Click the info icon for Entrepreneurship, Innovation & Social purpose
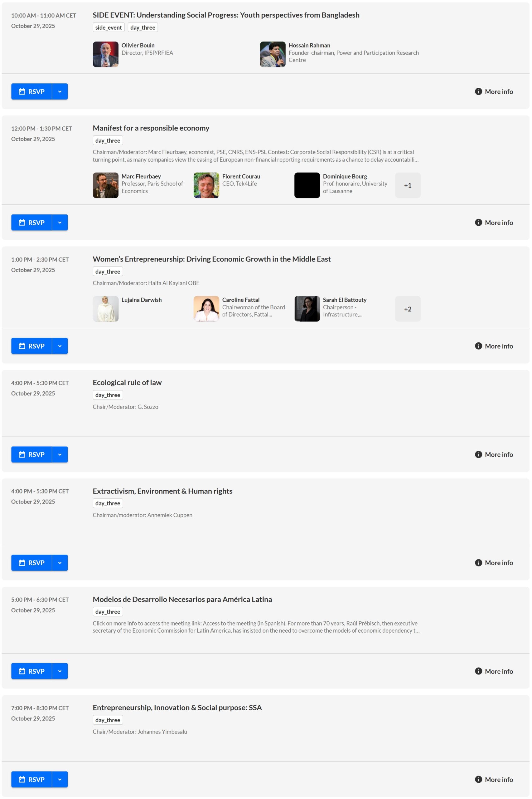This screenshot has height=799, width=532. coord(478,779)
